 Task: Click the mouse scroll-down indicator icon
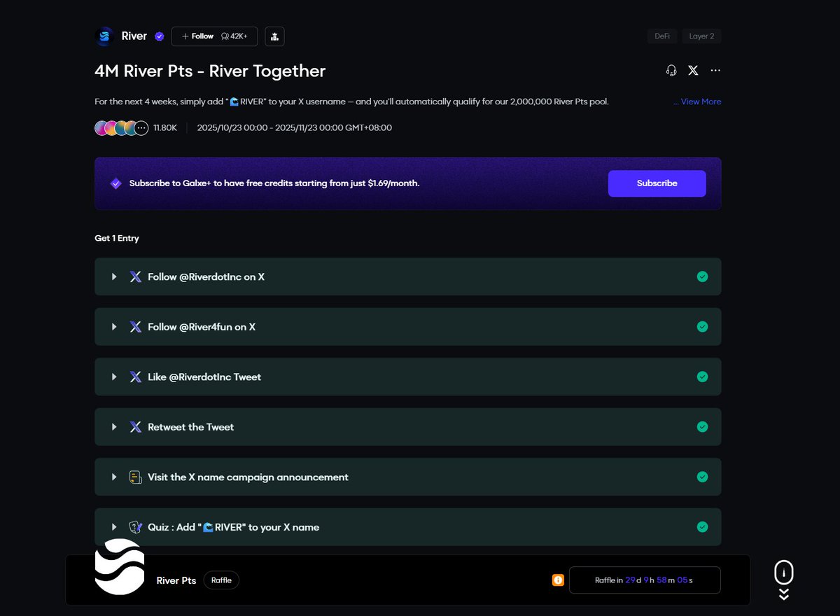click(784, 580)
